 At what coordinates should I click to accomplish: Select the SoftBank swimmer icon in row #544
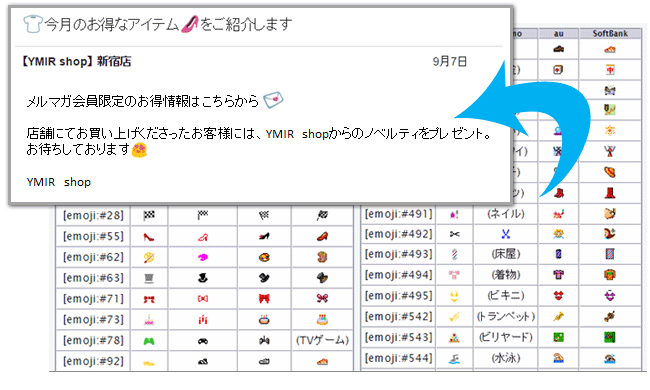[610, 359]
